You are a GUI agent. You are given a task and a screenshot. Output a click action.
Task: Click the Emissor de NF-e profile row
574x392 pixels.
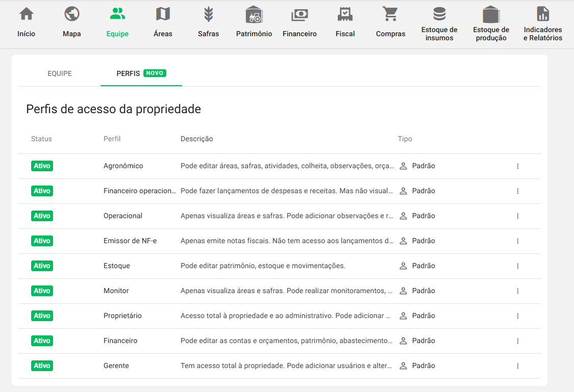click(x=130, y=241)
